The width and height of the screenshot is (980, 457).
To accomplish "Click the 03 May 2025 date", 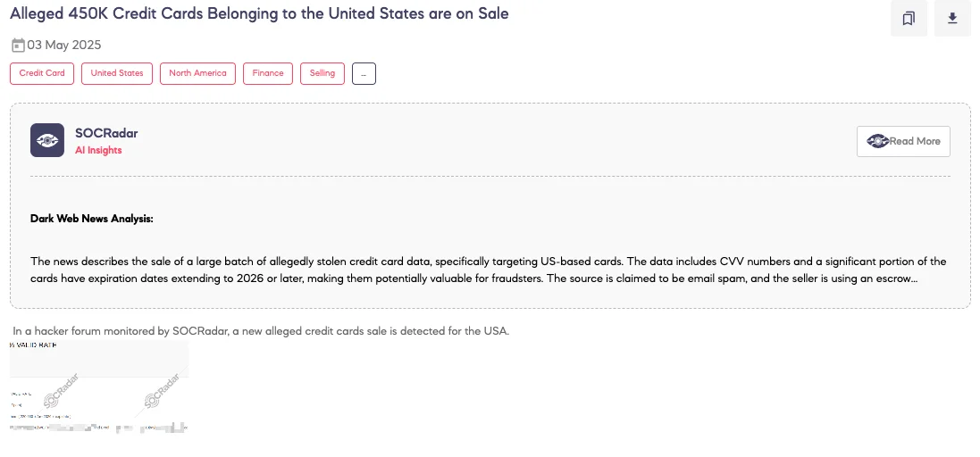I will click(x=63, y=45).
